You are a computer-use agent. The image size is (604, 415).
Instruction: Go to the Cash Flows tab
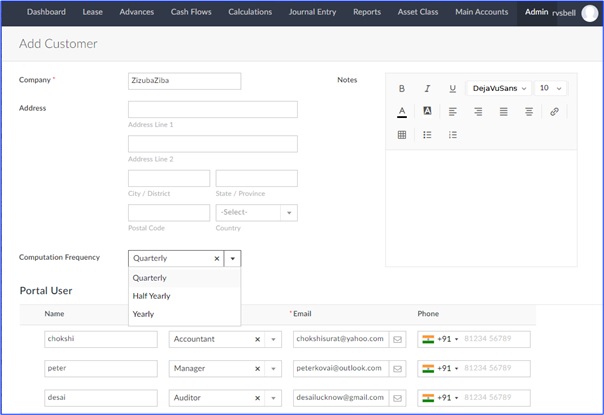191,12
